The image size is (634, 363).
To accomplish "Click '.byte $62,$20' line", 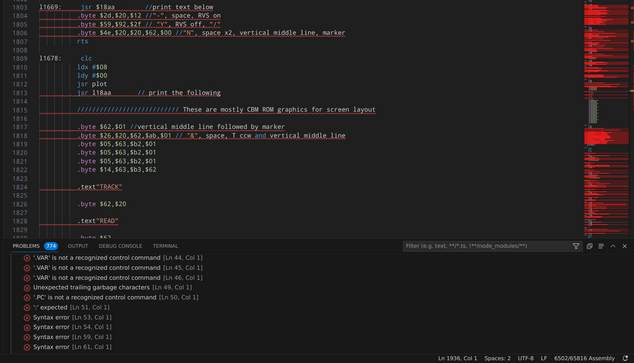I will pyautogui.click(x=101, y=204).
